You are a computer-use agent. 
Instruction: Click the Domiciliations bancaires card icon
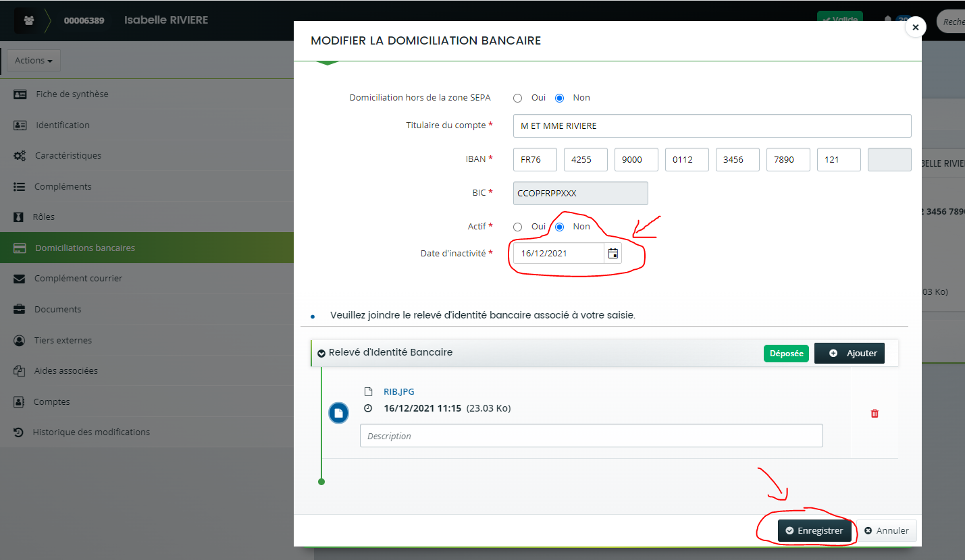(20, 248)
